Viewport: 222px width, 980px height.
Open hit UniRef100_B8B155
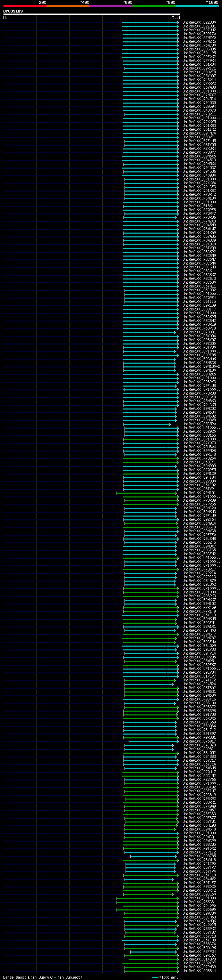[199, 436]
